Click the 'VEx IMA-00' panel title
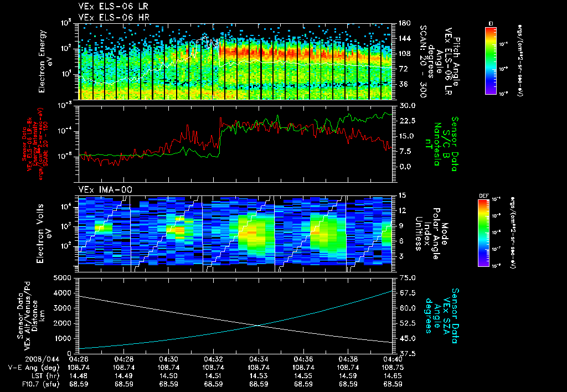Image resolution: width=567 pixels, height=392 pixels. pyautogui.click(x=105, y=189)
